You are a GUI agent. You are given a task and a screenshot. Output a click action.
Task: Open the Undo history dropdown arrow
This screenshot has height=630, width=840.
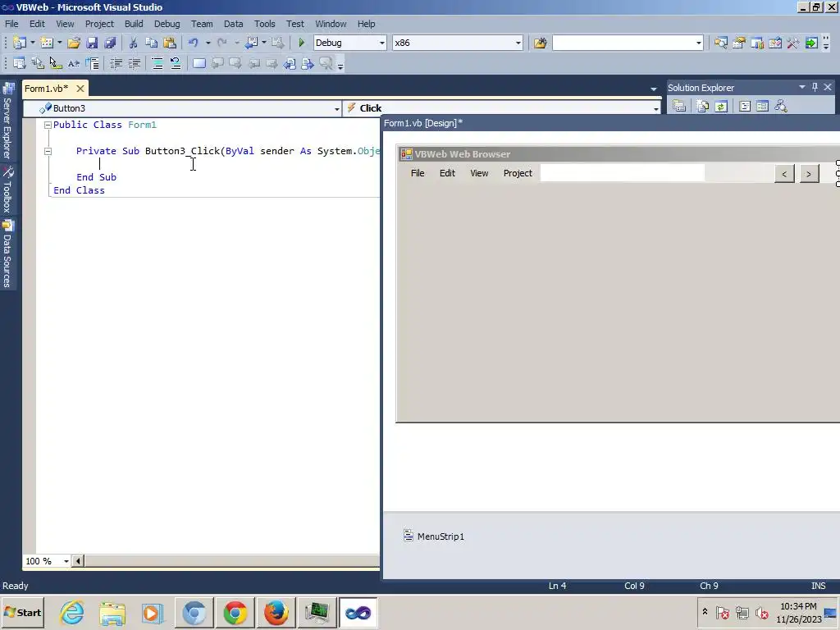[208, 43]
